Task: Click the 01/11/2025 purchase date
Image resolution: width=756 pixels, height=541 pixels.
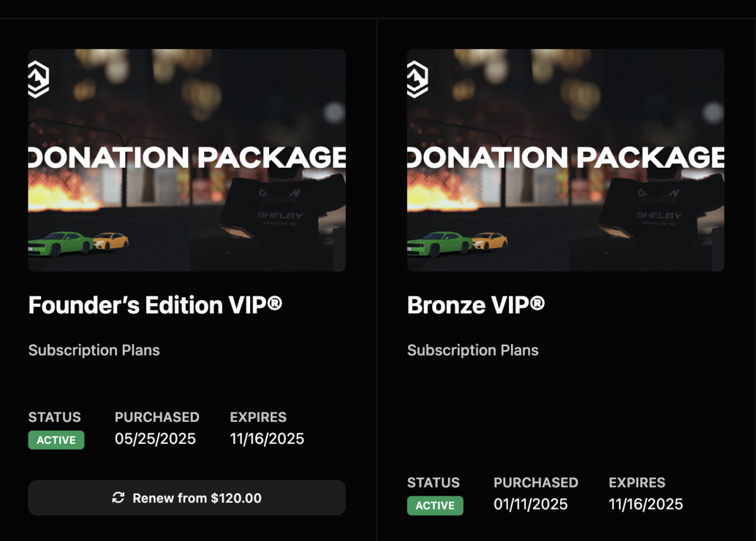Action: click(x=530, y=504)
